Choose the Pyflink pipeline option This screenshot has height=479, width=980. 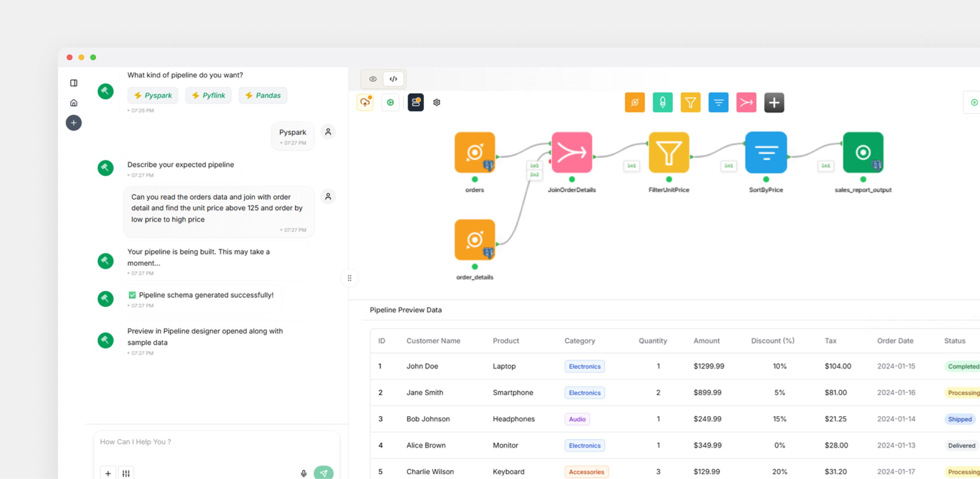(x=208, y=95)
